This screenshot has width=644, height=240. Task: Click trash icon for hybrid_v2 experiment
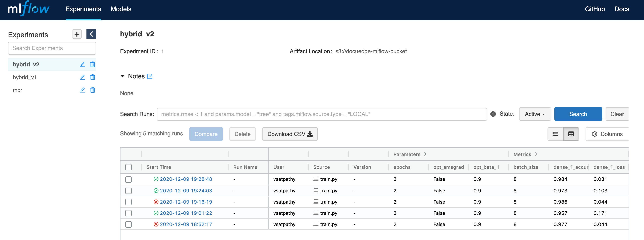(x=92, y=64)
